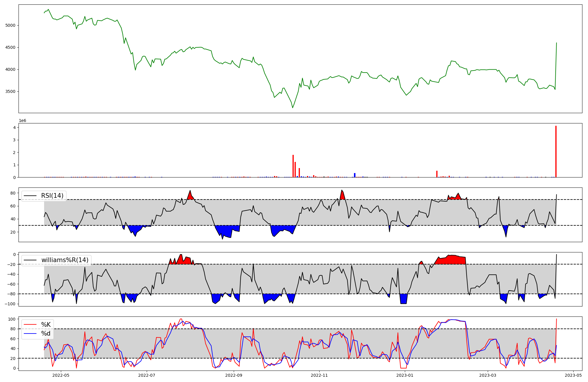Click the 2022-05 x-axis date label

click(x=61, y=375)
